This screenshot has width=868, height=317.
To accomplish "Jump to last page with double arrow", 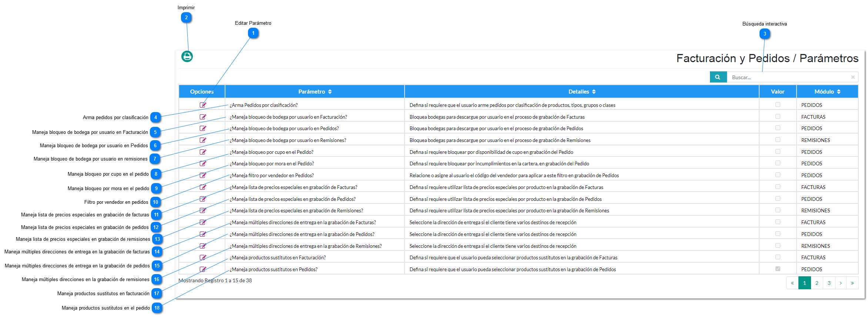I will (x=852, y=283).
